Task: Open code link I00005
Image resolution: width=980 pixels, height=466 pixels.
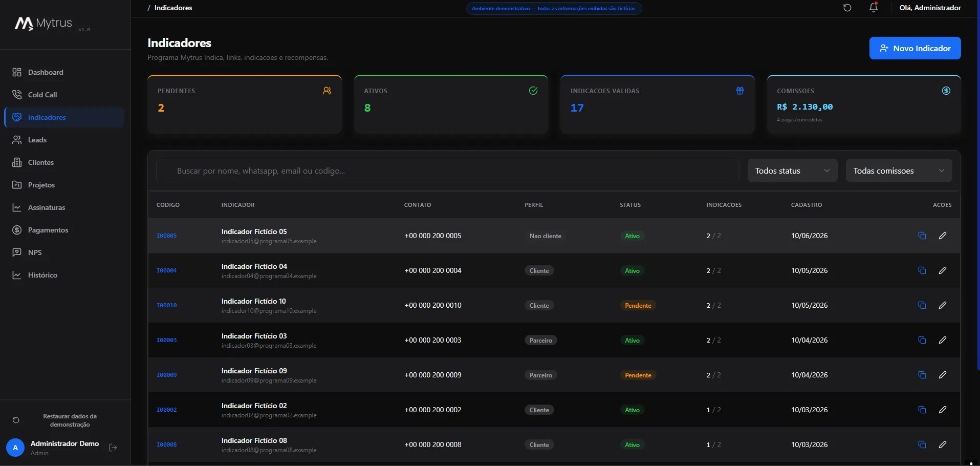Action: (x=166, y=236)
